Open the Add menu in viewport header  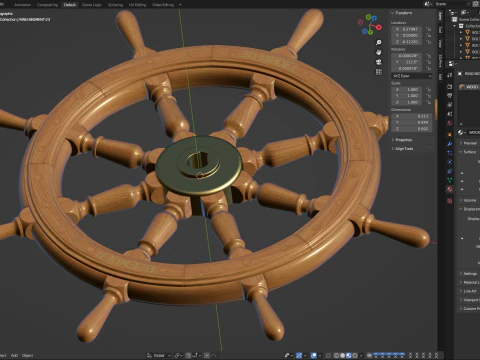point(14,355)
